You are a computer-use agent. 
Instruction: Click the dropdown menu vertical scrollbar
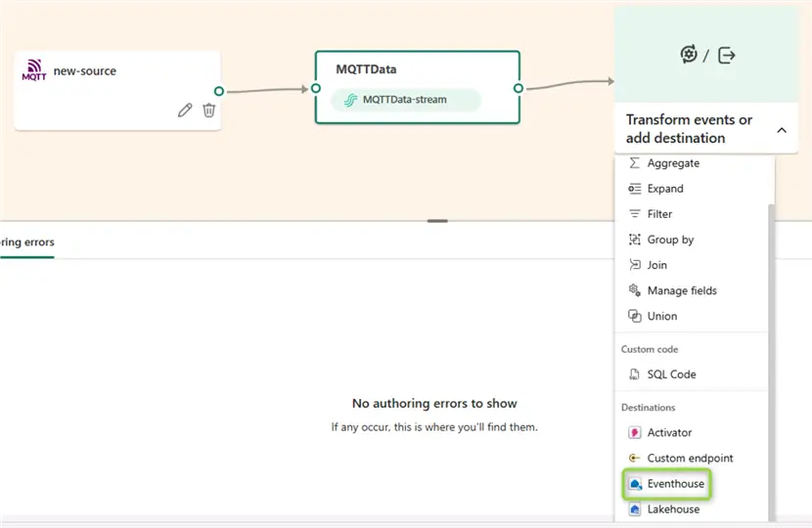[771, 363]
